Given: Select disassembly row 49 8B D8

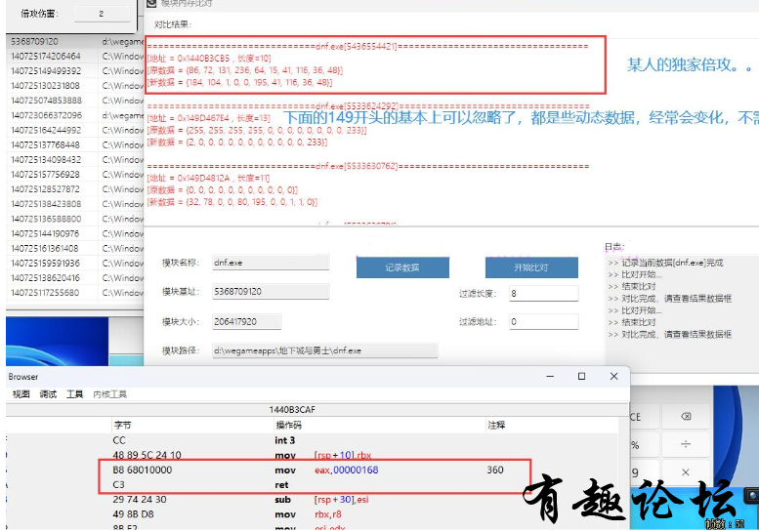Looking at the screenshot, I should point(313,514).
